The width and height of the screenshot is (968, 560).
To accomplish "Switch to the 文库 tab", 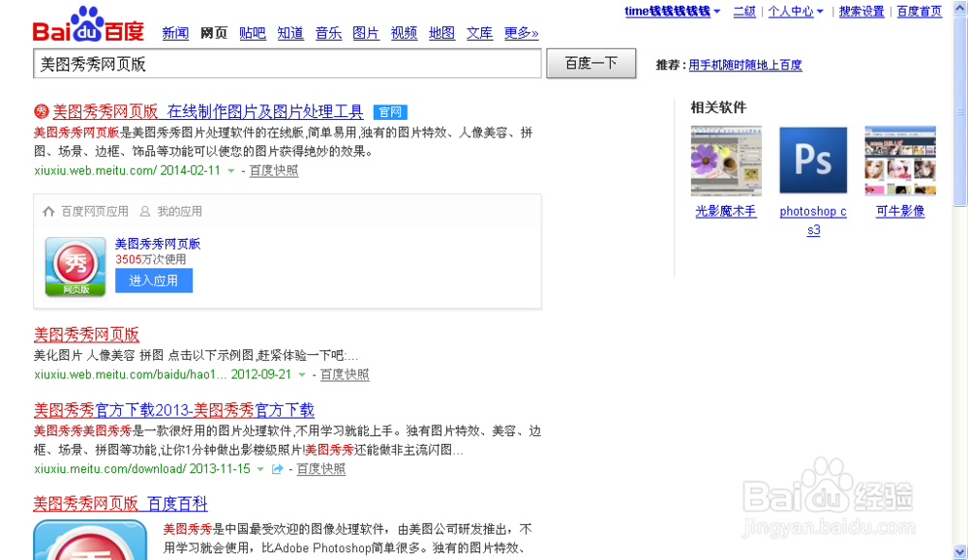I will (480, 33).
